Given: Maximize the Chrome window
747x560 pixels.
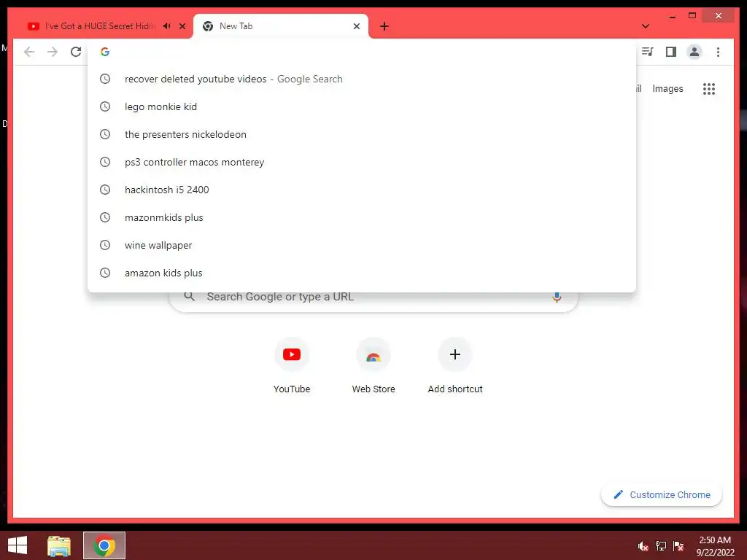Looking at the screenshot, I should [692, 16].
